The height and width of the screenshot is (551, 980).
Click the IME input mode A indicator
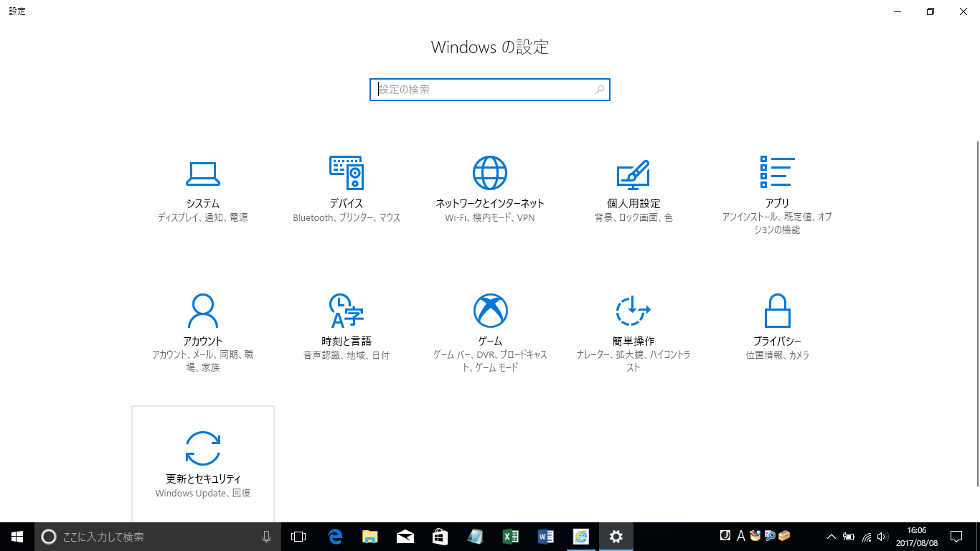tap(741, 535)
